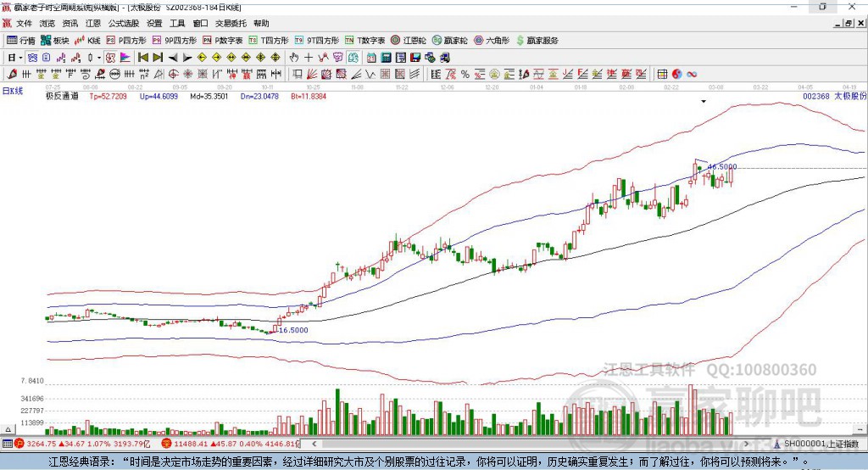Click 日K线 chart label
868x470 pixels.
pyautogui.click(x=13, y=91)
